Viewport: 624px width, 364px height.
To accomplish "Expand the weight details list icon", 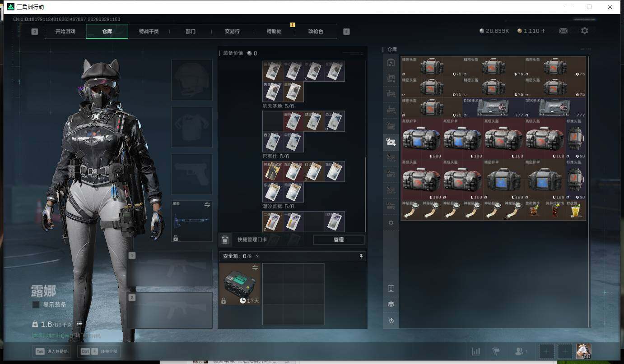I will coord(79,324).
